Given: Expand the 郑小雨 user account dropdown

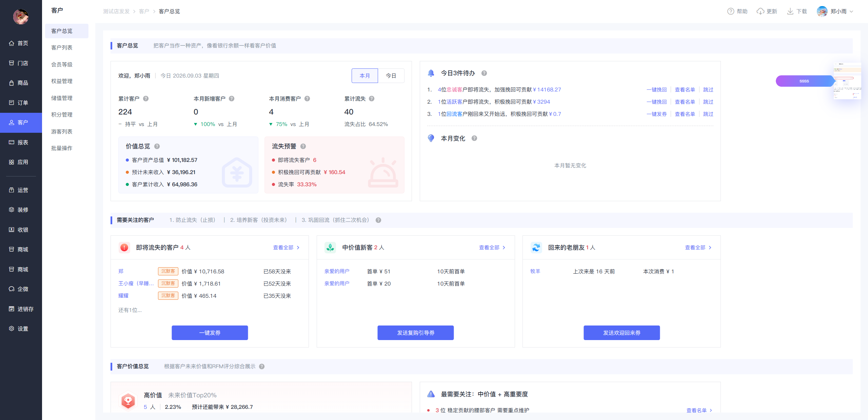Looking at the screenshot, I should tap(835, 12).
